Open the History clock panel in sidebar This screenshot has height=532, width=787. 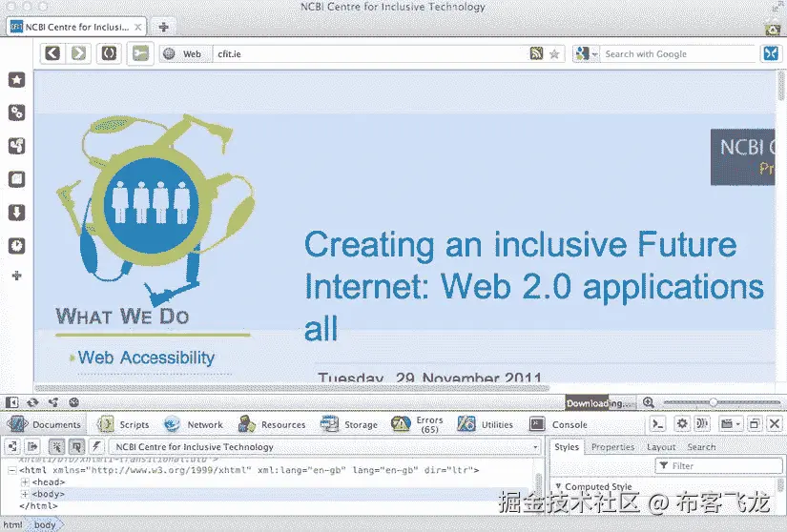16,246
